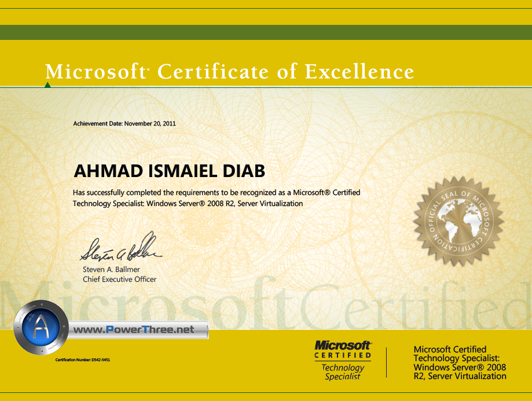This screenshot has width=532, height=401.
Task: Click the blue 'A' PowerThree logo badge
Action: (x=41, y=328)
